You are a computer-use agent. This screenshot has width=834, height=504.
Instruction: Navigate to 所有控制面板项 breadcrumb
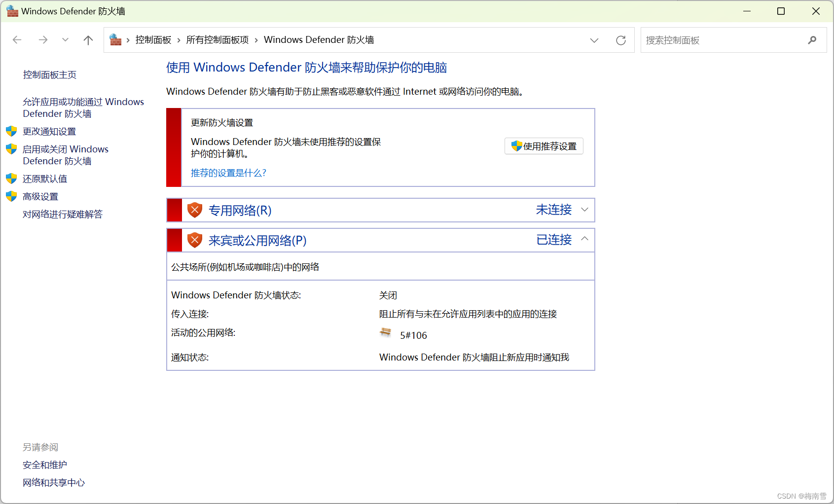218,40
